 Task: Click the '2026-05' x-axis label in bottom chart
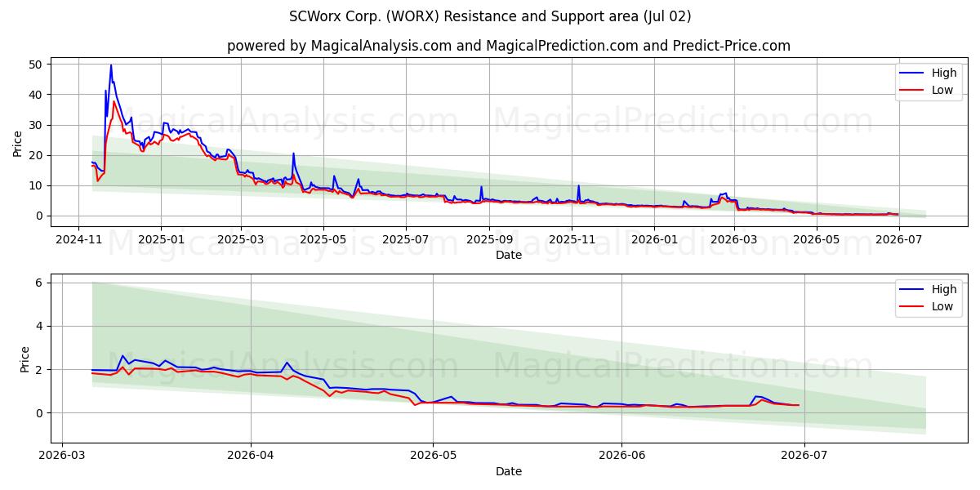pyautogui.click(x=432, y=456)
